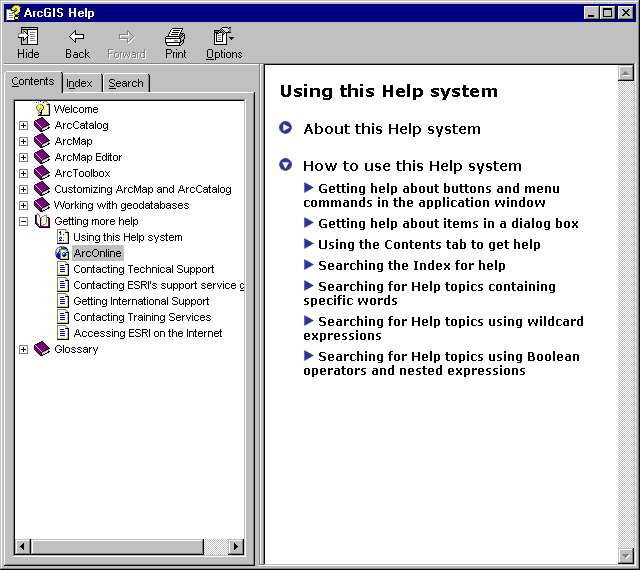Click the ArcToolbox book icon
This screenshot has width=640, height=570.
pyautogui.click(x=42, y=173)
